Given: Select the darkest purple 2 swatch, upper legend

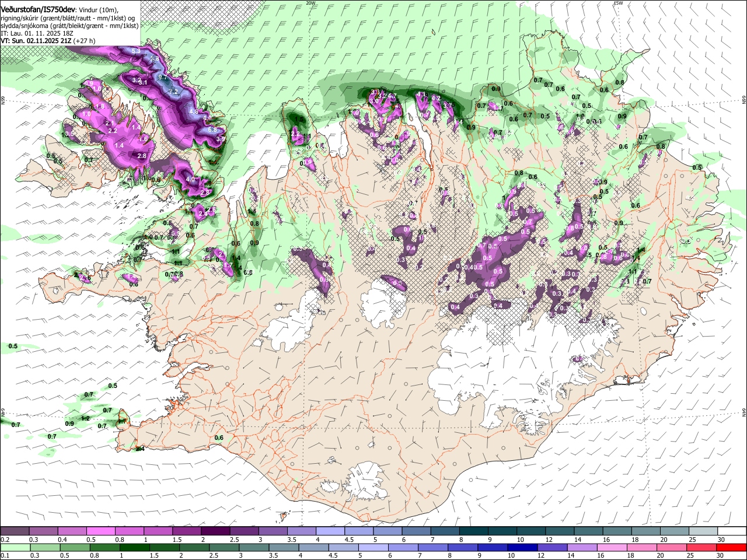Looking at the screenshot, I should coord(215,531).
